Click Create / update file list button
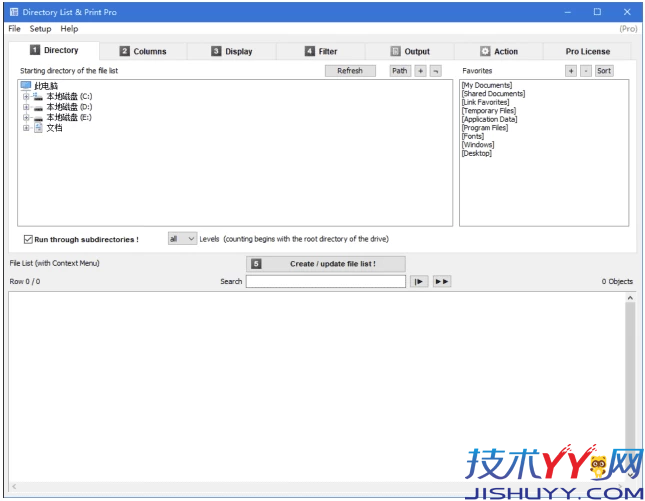The image size is (645, 501). (x=326, y=264)
